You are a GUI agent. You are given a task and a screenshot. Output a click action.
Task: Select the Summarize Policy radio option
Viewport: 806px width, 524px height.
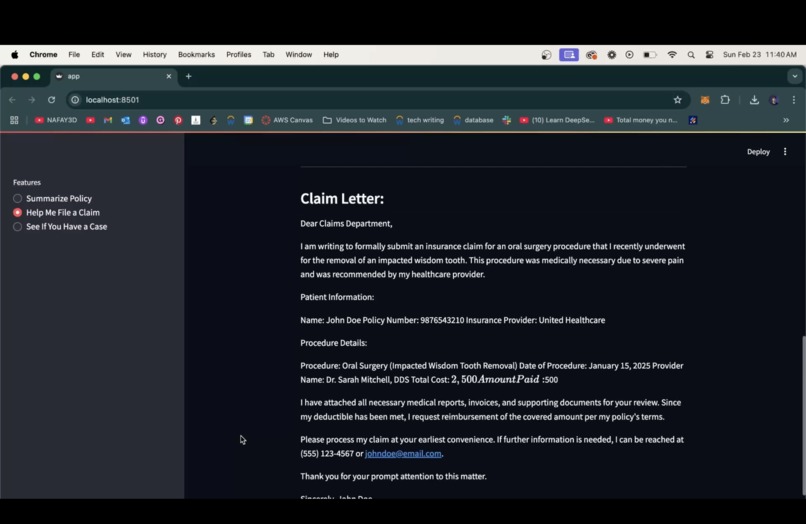tap(52, 198)
